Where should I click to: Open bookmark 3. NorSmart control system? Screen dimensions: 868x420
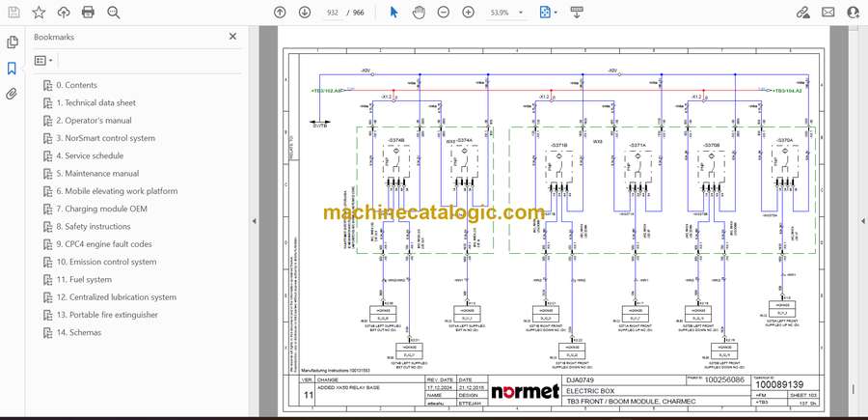(x=106, y=138)
